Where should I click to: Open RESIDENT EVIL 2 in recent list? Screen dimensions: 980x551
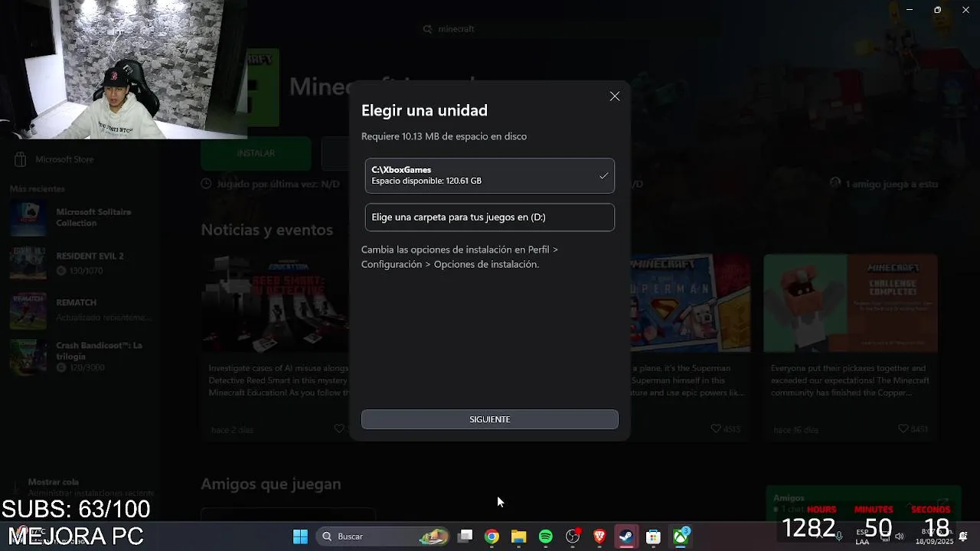tap(80, 262)
